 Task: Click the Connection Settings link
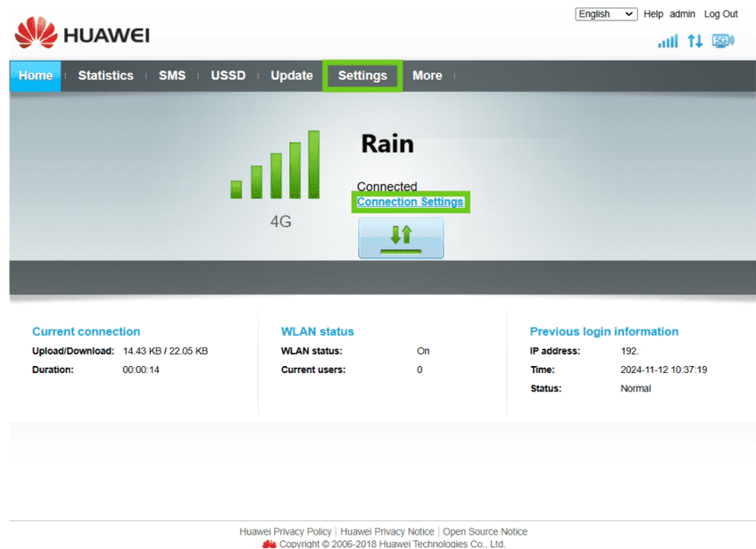[x=410, y=203]
